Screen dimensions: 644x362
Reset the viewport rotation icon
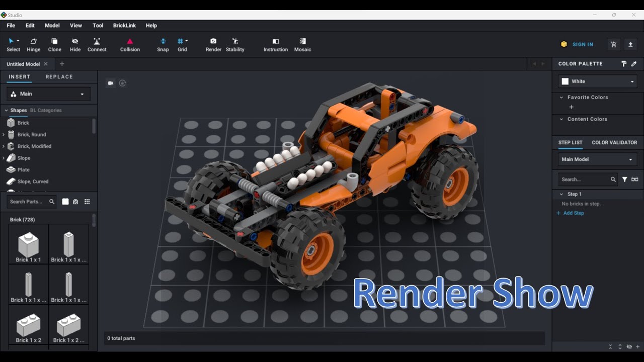tap(122, 83)
